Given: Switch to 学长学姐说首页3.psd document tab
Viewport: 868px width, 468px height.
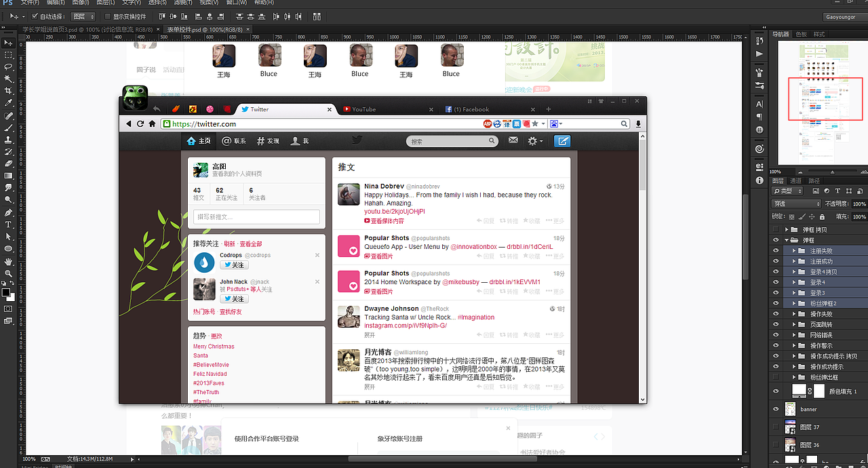Looking at the screenshot, I should 88,29.
